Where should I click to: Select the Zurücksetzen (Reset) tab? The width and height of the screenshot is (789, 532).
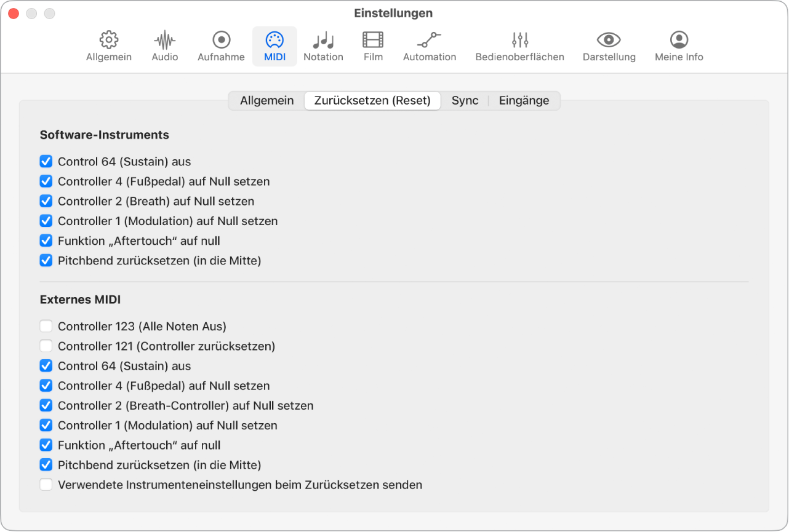click(372, 100)
